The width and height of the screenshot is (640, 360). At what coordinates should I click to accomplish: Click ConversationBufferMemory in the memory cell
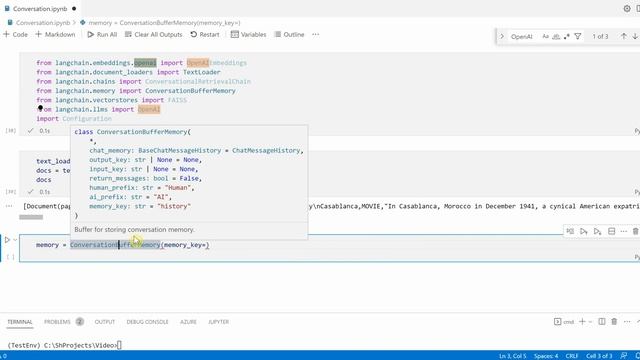115,245
